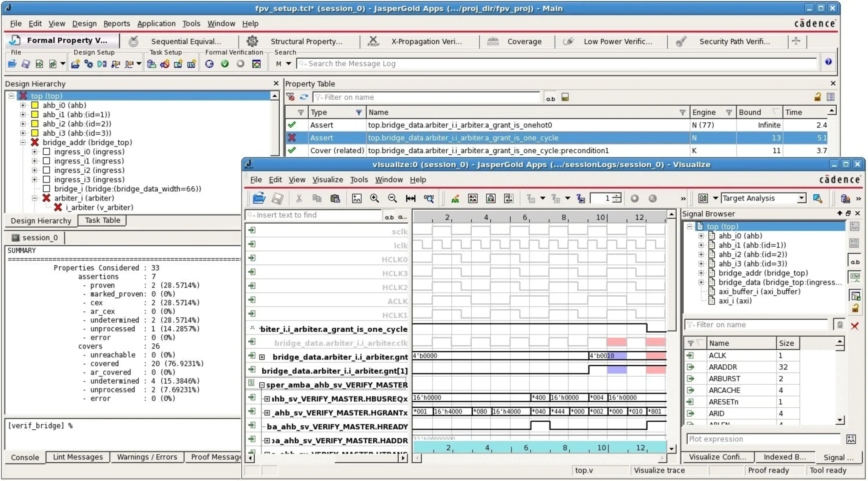This screenshot has width=868, height=481.
Task: Collapse the top node in Design Hierarchy
Action: point(11,96)
